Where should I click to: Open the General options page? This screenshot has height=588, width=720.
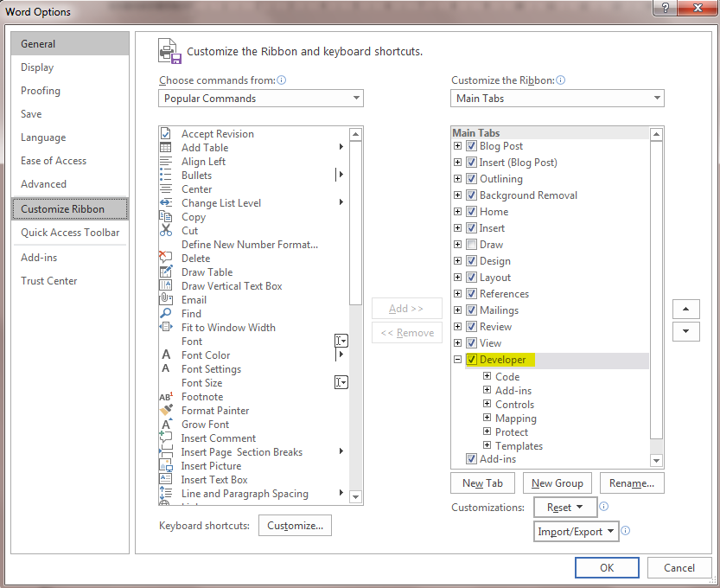(x=70, y=43)
